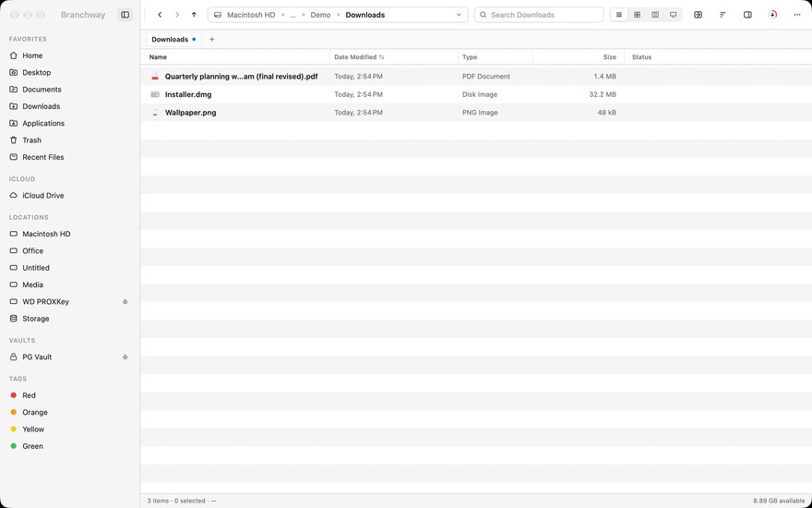
Task: Switch to icon grid view
Action: (x=638, y=15)
